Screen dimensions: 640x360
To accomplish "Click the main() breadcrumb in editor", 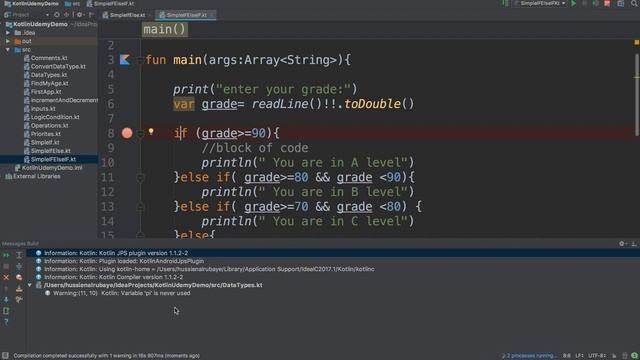I will click(x=165, y=29).
